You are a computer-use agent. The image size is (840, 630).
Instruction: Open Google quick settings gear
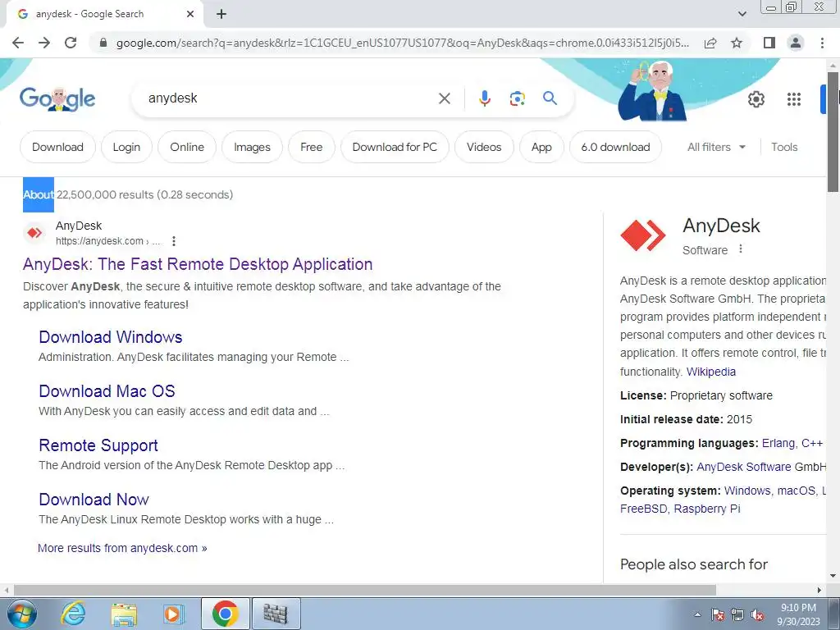tap(756, 99)
